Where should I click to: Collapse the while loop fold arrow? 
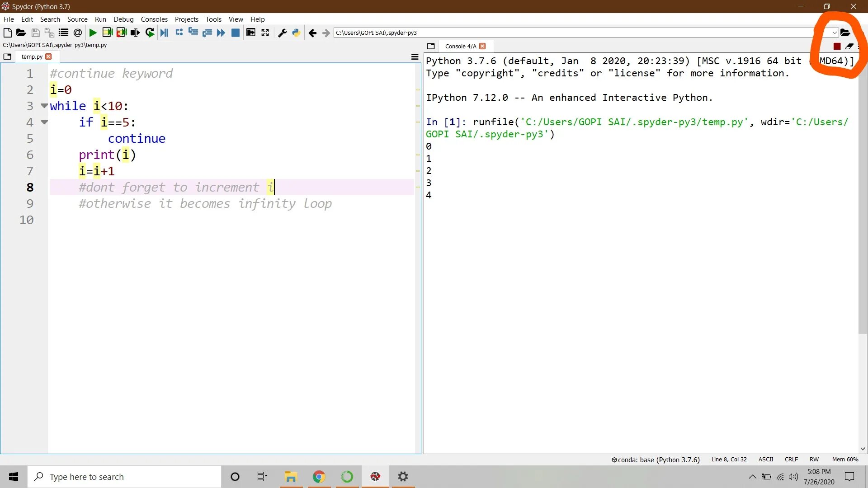(x=44, y=106)
